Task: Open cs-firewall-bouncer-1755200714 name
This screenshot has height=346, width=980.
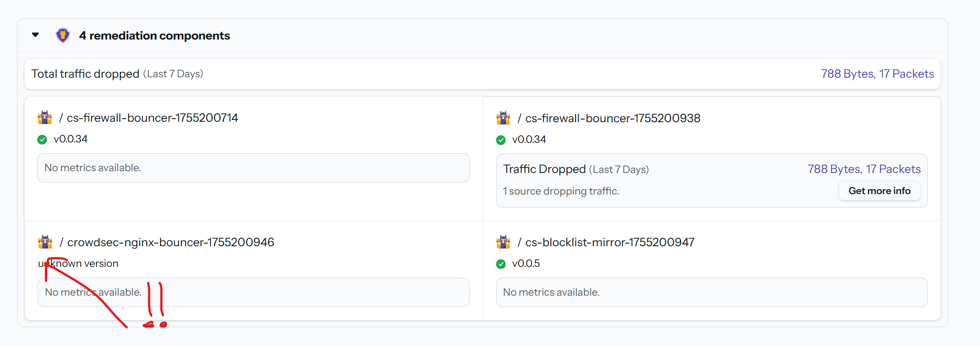Action: 152,118
